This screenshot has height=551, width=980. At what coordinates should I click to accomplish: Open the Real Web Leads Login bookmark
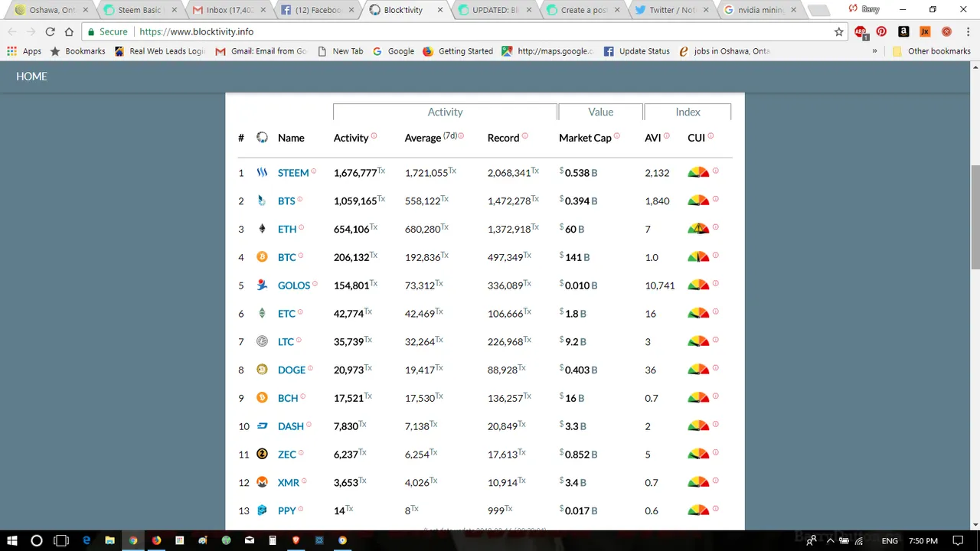(x=159, y=51)
